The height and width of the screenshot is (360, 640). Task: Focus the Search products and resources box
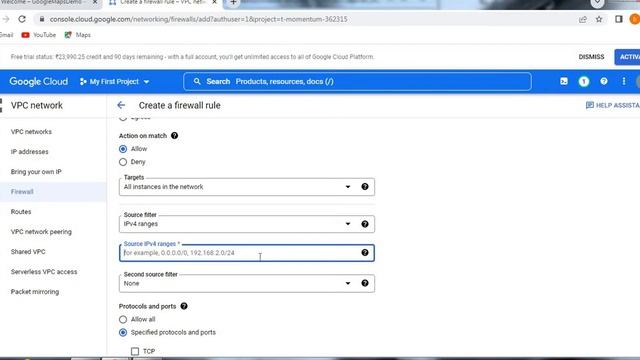pos(357,82)
